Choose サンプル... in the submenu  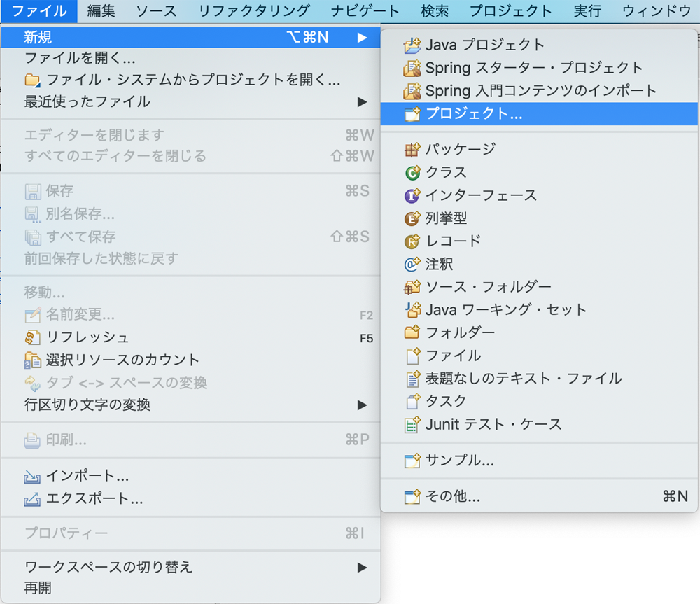tap(539, 461)
